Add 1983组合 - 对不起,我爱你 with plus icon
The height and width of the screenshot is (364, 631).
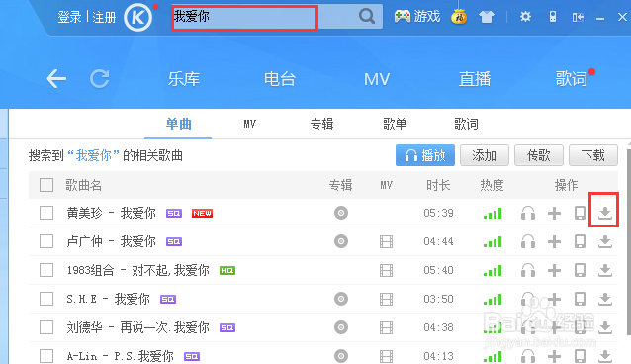coord(554,270)
